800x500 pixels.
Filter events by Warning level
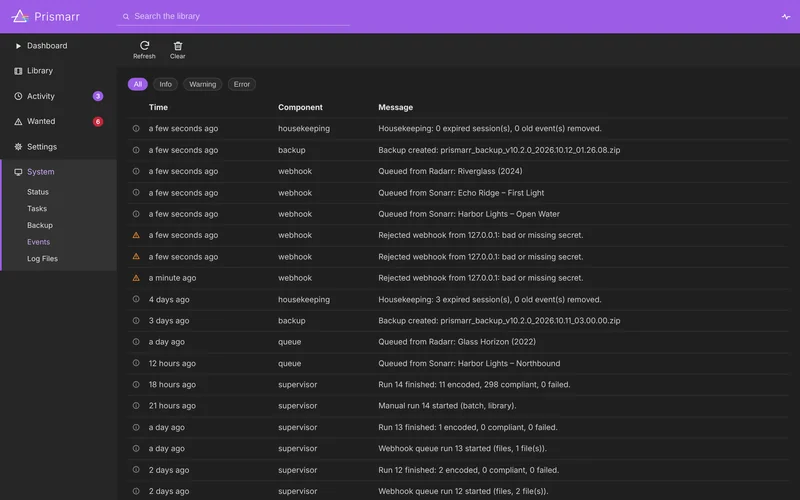tap(203, 84)
